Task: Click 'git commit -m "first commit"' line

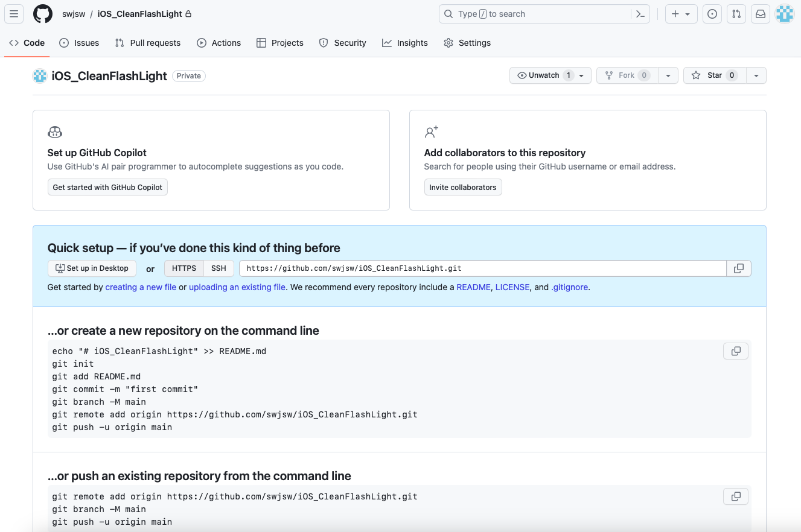Action: point(125,389)
